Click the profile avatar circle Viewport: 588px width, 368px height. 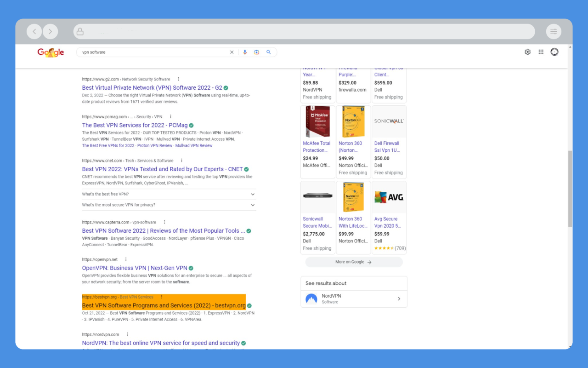coord(554,52)
